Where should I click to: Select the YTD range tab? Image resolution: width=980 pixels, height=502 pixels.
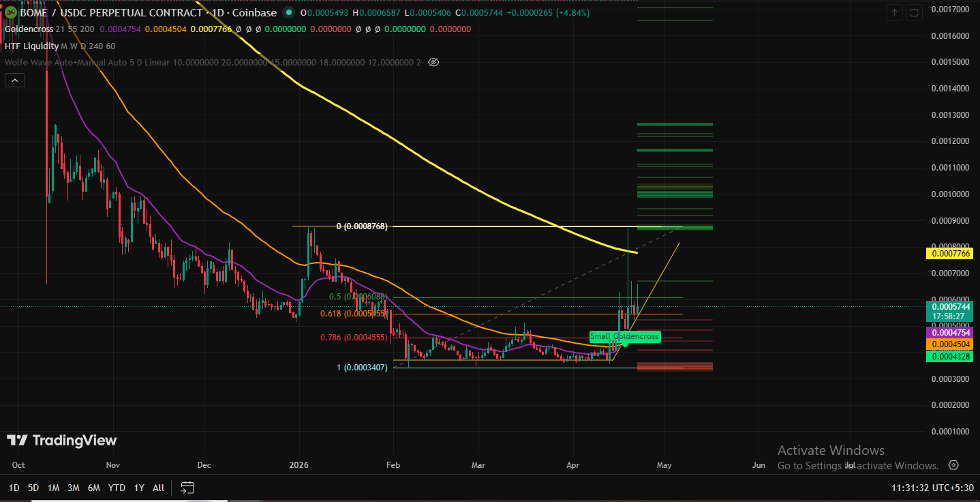pyautogui.click(x=117, y=488)
